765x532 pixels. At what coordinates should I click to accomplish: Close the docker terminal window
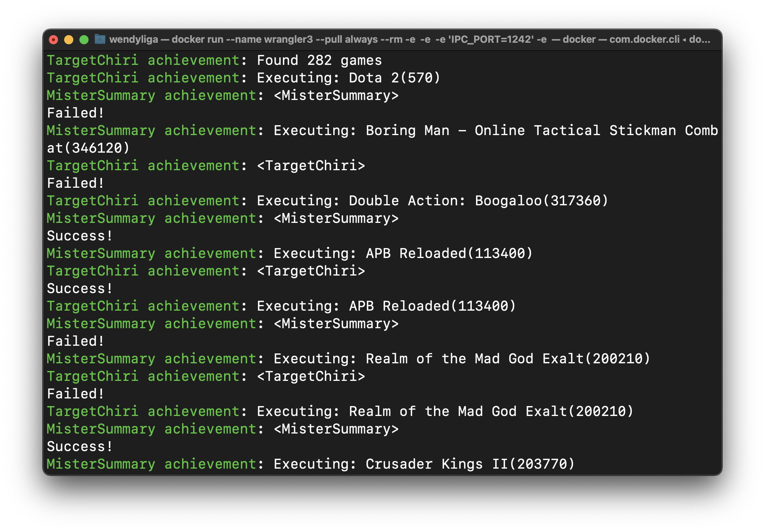[x=53, y=40]
